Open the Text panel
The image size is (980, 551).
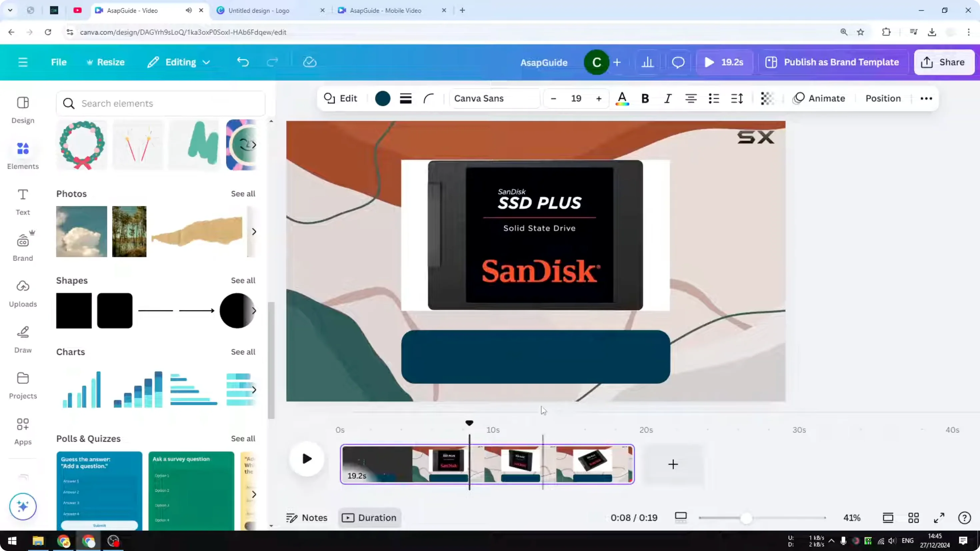click(22, 202)
